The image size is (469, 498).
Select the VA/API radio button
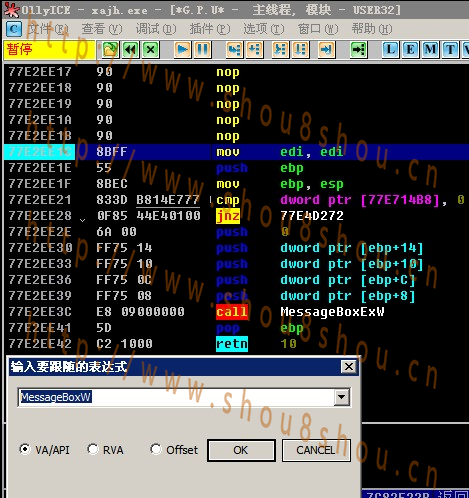(24, 449)
